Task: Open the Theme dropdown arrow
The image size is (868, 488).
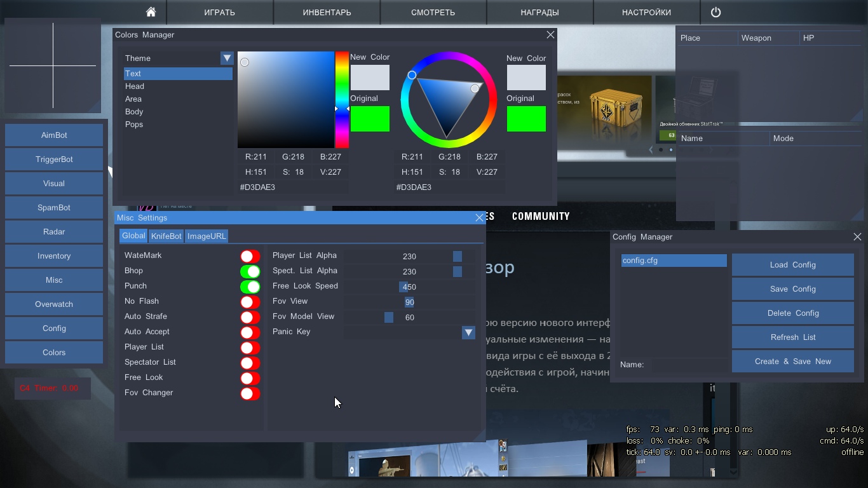Action: (x=227, y=58)
